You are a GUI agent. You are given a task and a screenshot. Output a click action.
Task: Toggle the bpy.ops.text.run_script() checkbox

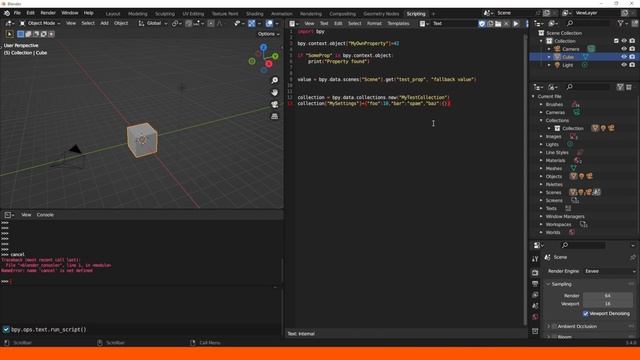(6, 329)
